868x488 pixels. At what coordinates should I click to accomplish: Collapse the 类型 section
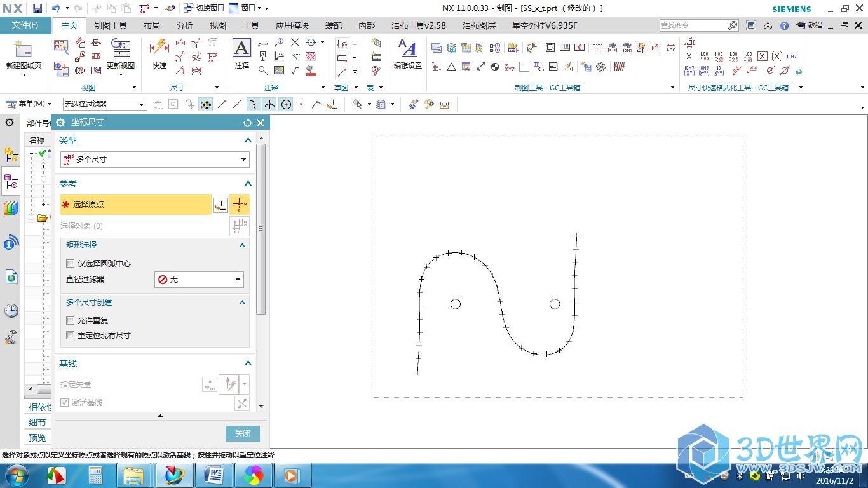[248, 140]
